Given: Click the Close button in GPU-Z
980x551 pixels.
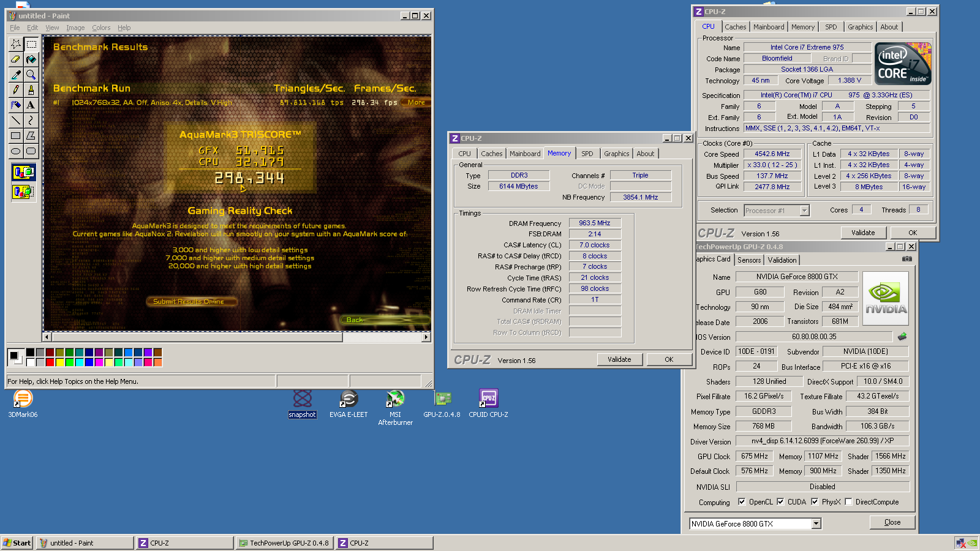Looking at the screenshot, I should 892,522.
